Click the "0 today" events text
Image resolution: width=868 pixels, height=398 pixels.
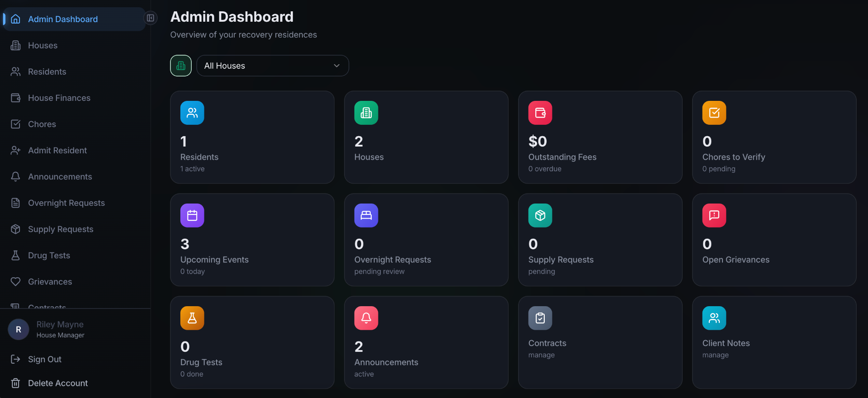coord(193,271)
